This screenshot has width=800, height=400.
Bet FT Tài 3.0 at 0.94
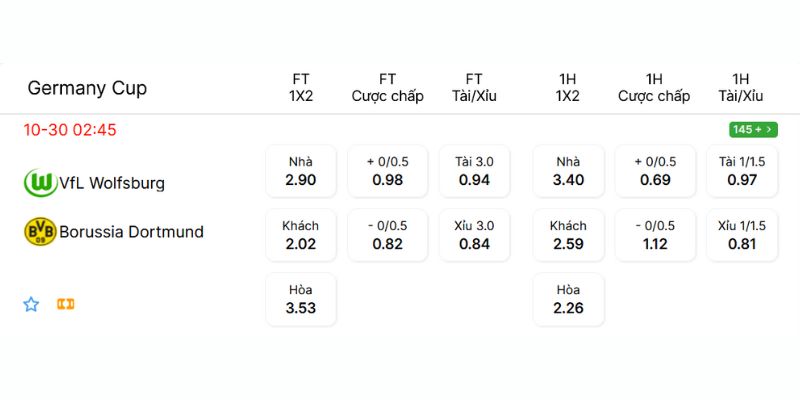click(x=474, y=171)
